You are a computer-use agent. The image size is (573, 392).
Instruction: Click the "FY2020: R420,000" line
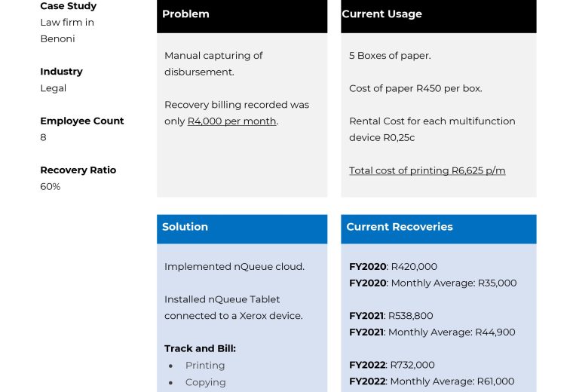pyautogui.click(x=393, y=266)
